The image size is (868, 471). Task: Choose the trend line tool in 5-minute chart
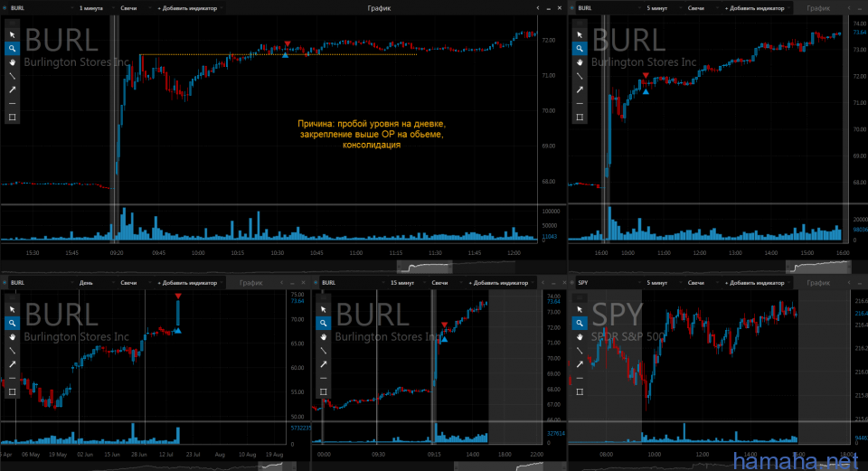point(580,76)
